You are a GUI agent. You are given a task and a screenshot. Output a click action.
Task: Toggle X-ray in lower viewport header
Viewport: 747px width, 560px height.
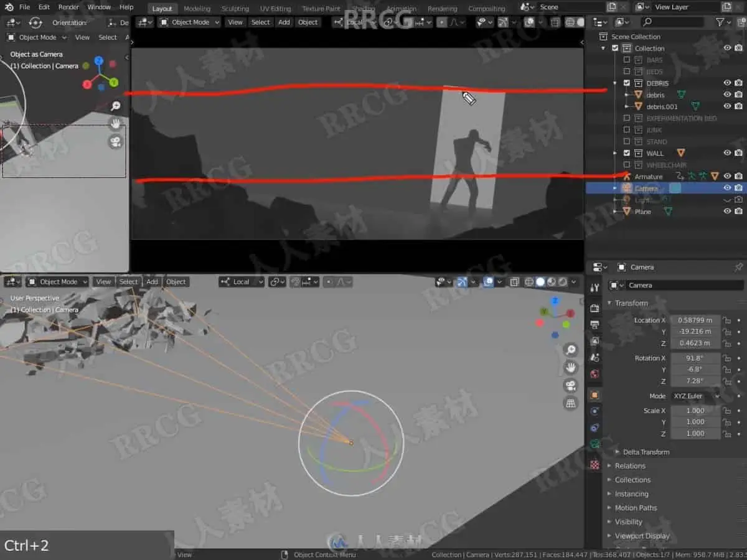click(514, 282)
